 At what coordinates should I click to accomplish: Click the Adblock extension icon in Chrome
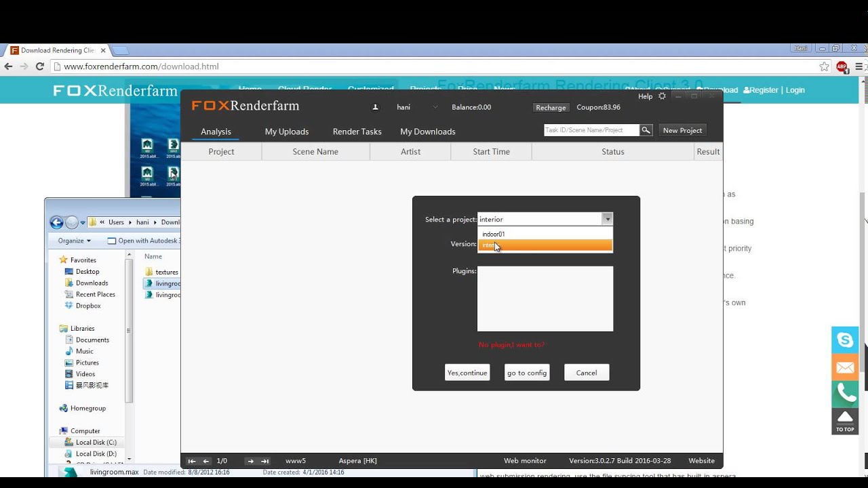pos(842,66)
